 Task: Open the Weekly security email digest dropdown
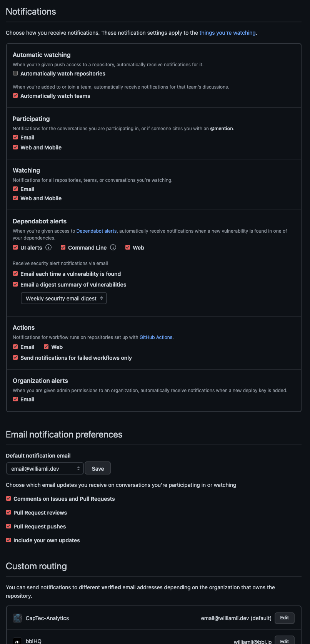tap(64, 298)
